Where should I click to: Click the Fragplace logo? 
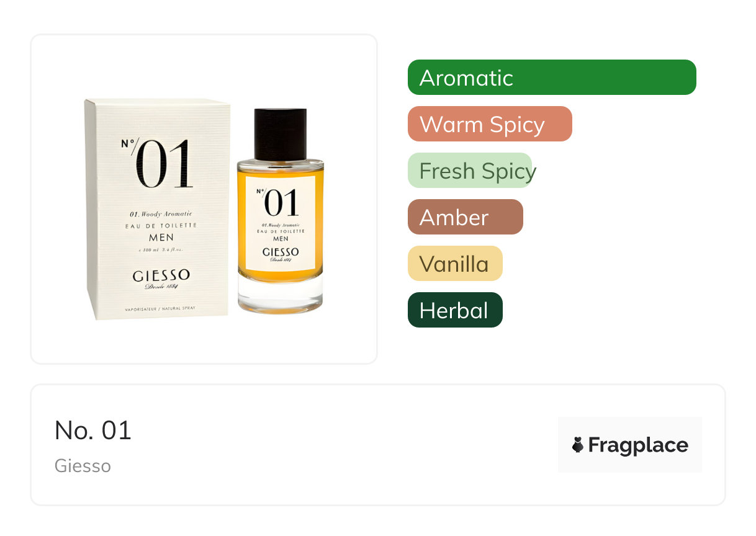630,445
